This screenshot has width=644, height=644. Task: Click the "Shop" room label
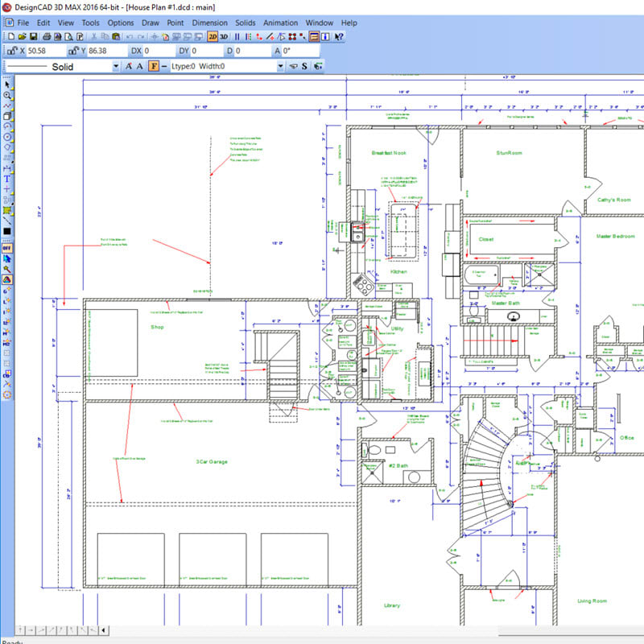pyautogui.click(x=157, y=327)
